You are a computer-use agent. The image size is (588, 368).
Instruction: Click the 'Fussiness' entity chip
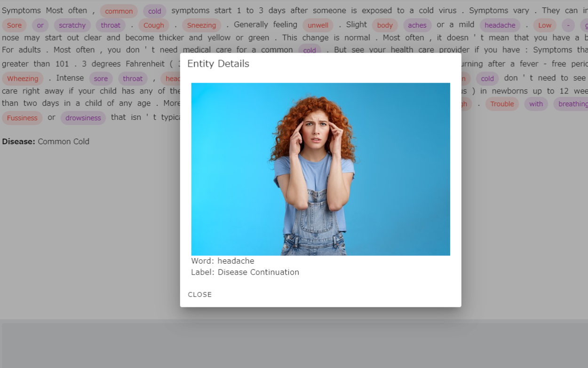tap(22, 118)
